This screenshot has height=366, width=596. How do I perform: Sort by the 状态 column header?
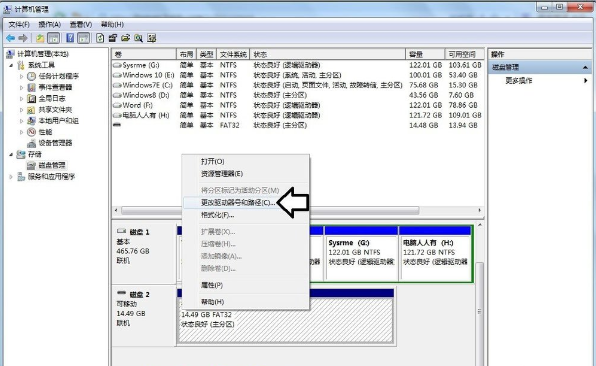click(327, 54)
